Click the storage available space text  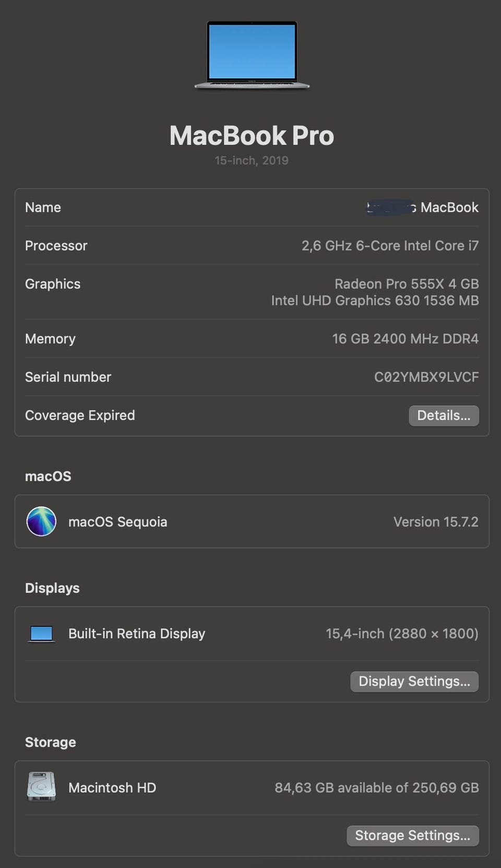point(376,788)
